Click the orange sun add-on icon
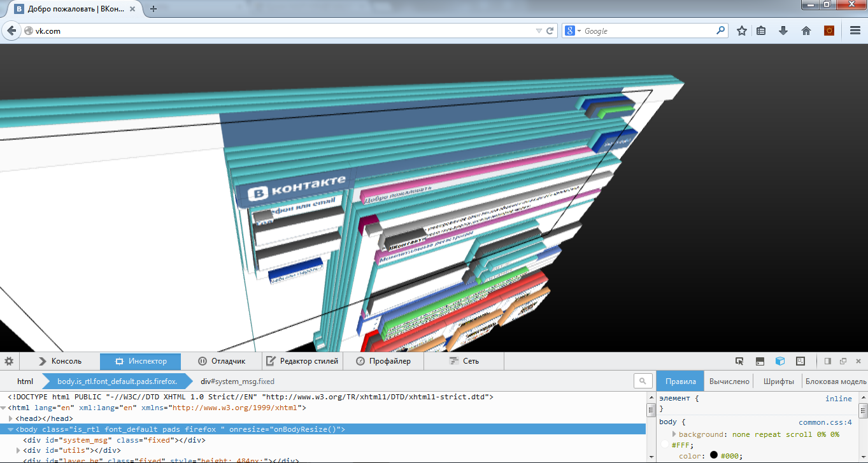 [x=829, y=31]
